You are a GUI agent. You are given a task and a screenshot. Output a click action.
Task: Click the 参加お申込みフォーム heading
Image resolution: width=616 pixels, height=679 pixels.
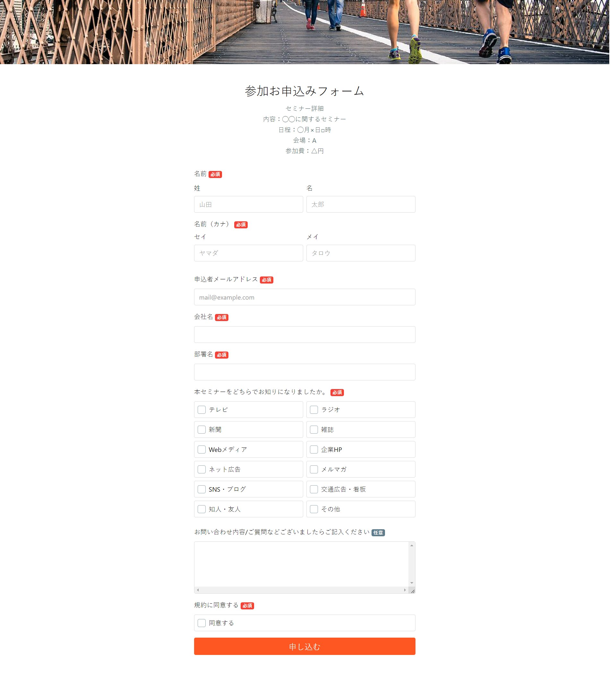click(304, 91)
